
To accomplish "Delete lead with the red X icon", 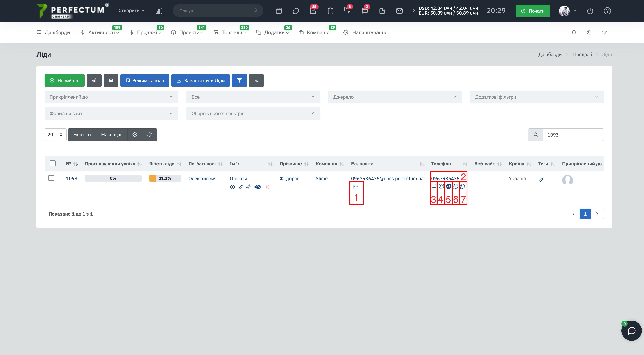I will (267, 187).
